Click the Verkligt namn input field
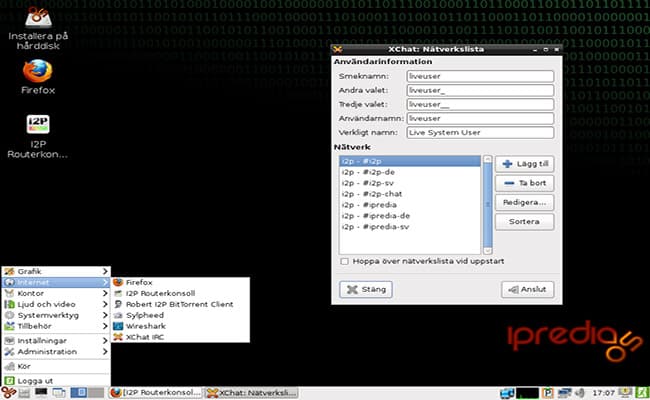650x400 pixels. click(x=480, y=133)
